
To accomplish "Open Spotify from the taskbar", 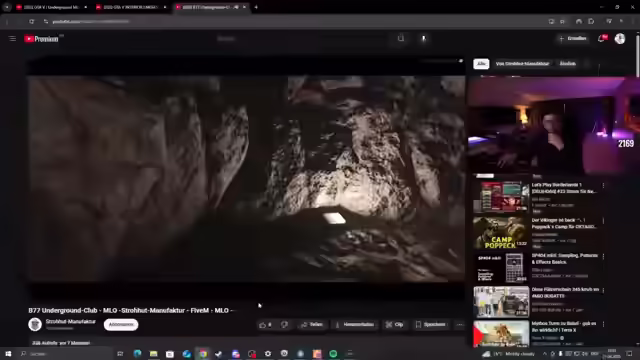I will click(333, 353).
